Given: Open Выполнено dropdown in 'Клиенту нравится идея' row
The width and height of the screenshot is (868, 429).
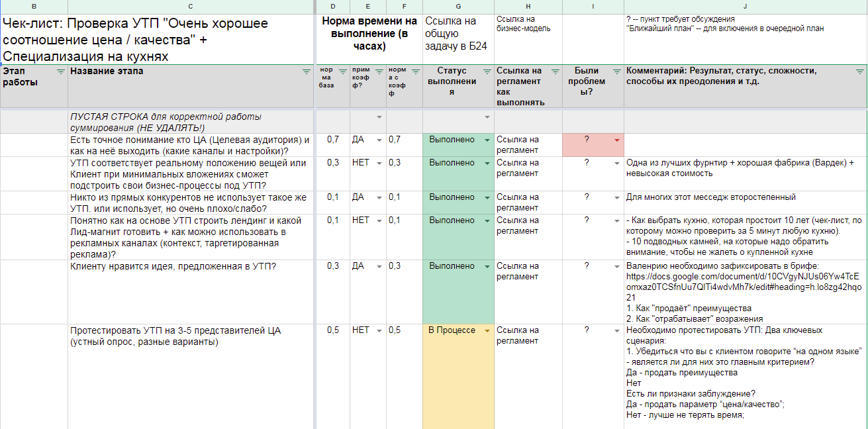Looking at the screenshot, I should click(x=487, y=267).
